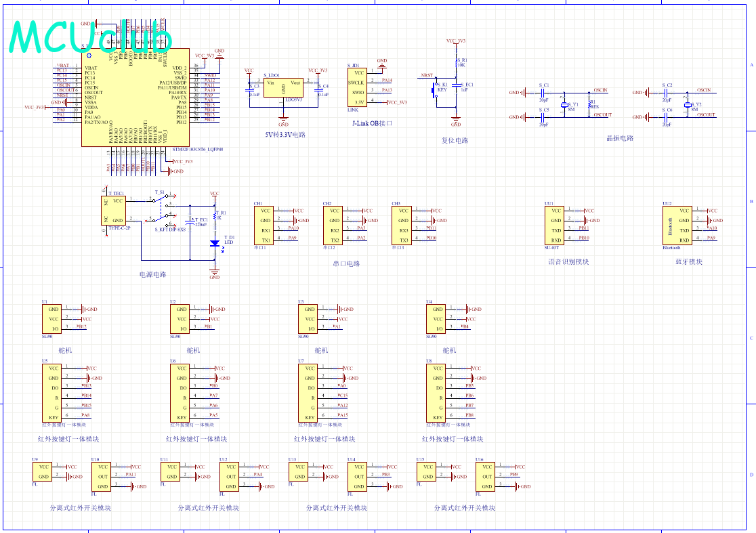Click the S_R1 10K resistor symbol
The image size is (756, 533).
click(456, 63)
